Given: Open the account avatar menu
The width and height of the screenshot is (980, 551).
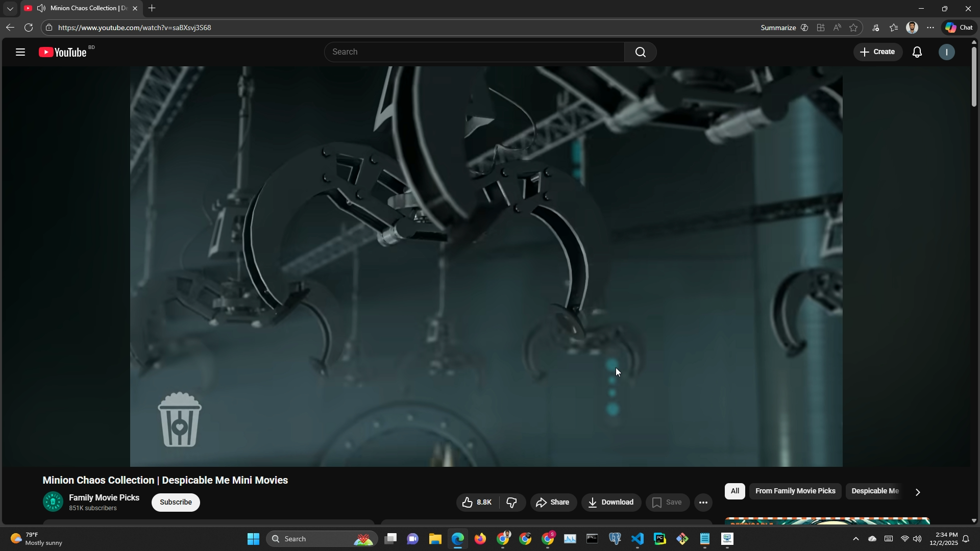Looking at the screenshot, I should pyautogui.click(x=946, y=52).
